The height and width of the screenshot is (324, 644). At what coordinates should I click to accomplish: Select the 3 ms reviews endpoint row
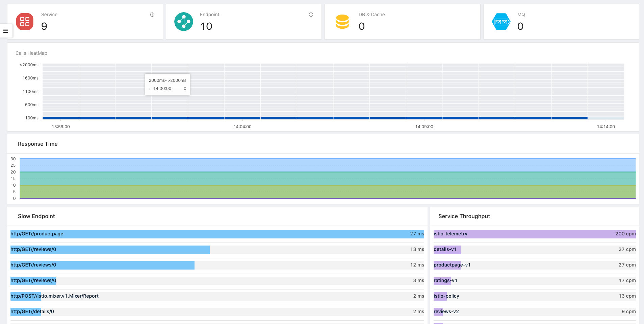pyautogui.click(x=33, y=281)
